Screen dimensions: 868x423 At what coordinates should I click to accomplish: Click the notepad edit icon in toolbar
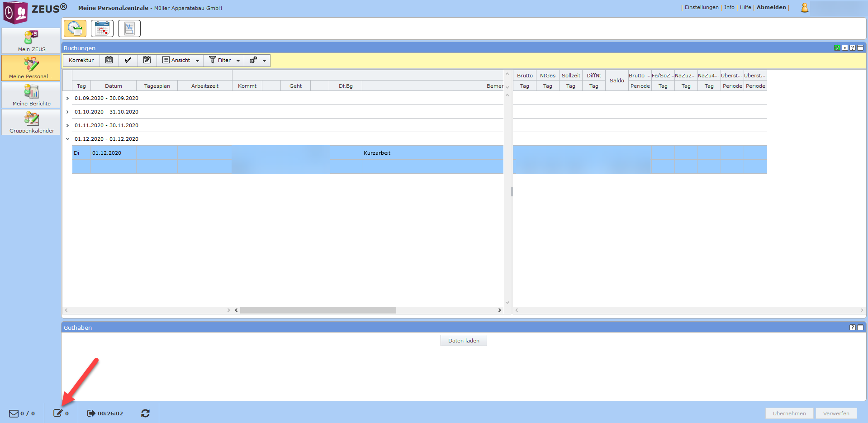coord(147,60)
